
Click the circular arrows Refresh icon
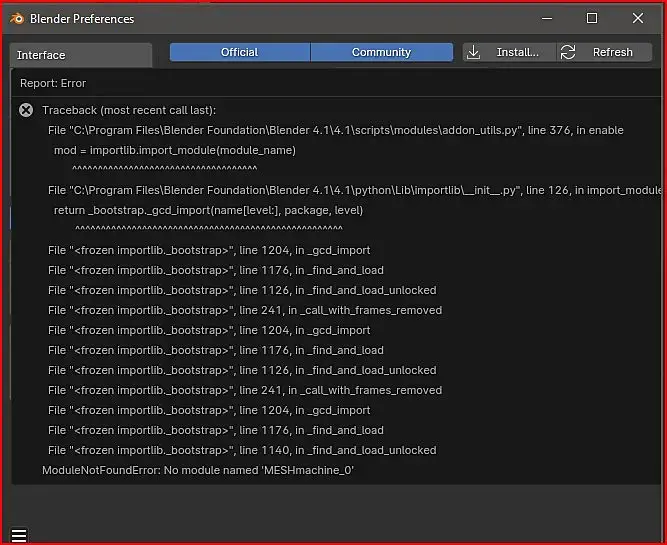[568, 52]
